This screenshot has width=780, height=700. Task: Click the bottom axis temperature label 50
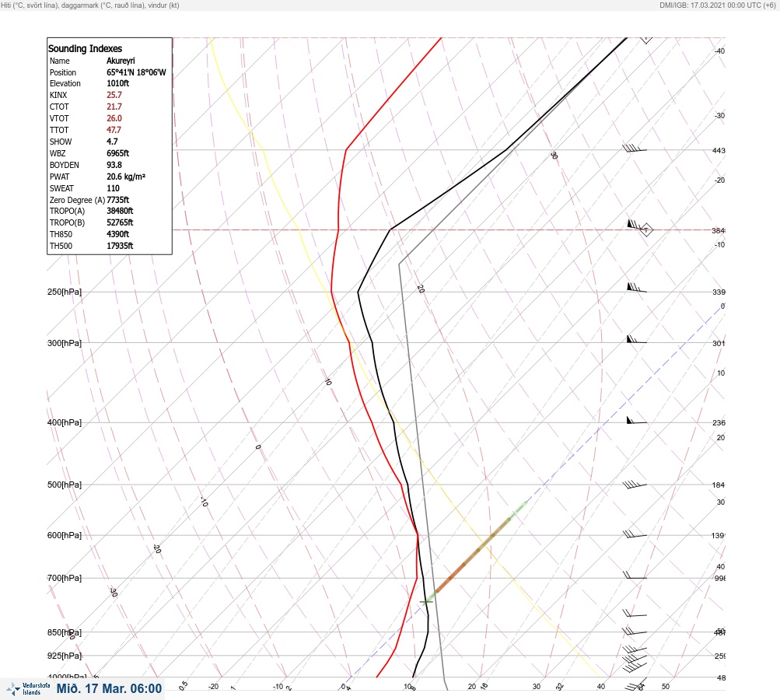[666, 687]
